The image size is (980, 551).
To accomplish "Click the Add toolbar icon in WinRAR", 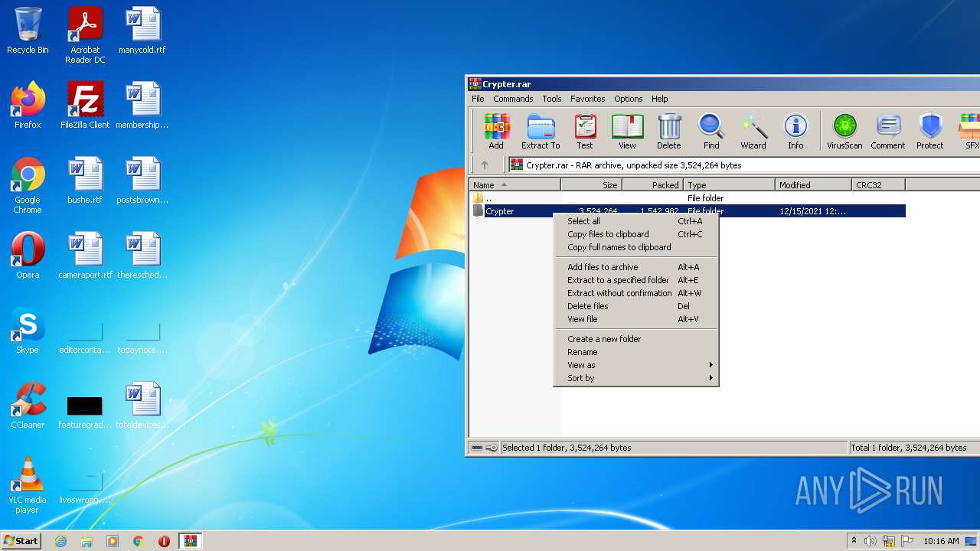I will 496,131.
